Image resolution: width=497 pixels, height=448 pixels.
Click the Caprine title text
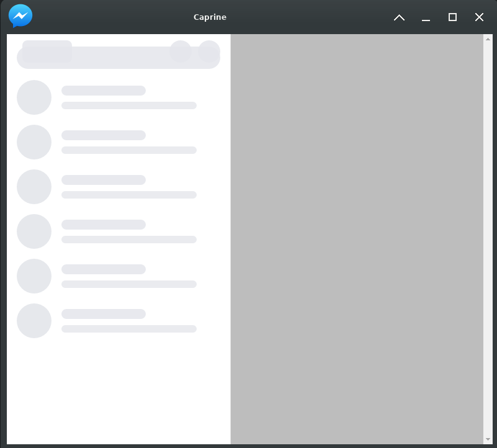pos(210,17)
